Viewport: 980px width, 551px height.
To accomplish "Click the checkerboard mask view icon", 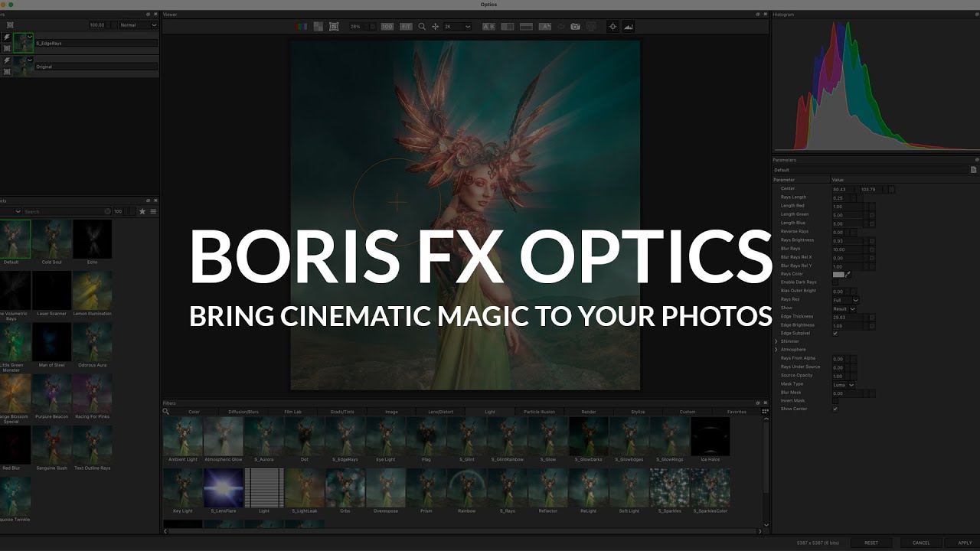I will (x=318, y=27).
